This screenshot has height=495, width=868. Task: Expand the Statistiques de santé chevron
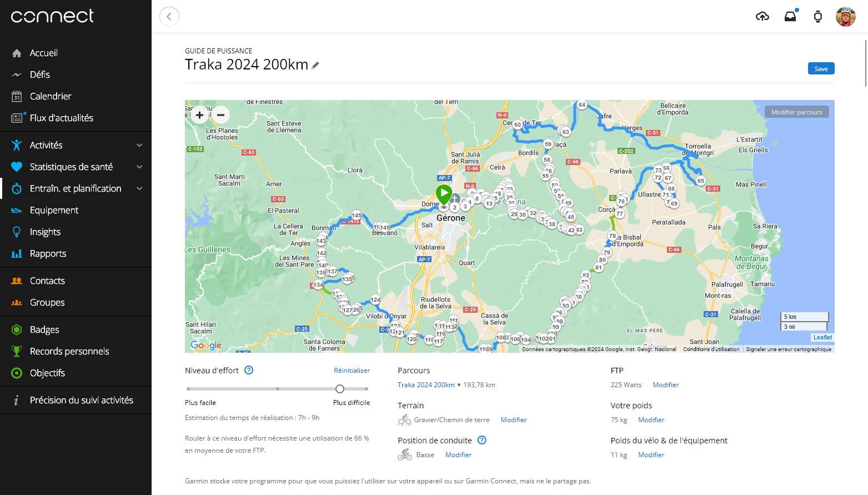coord(139,167)
